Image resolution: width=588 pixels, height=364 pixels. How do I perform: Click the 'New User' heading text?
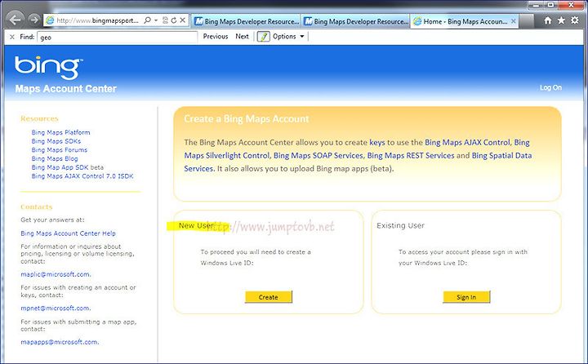click(196, 225)
